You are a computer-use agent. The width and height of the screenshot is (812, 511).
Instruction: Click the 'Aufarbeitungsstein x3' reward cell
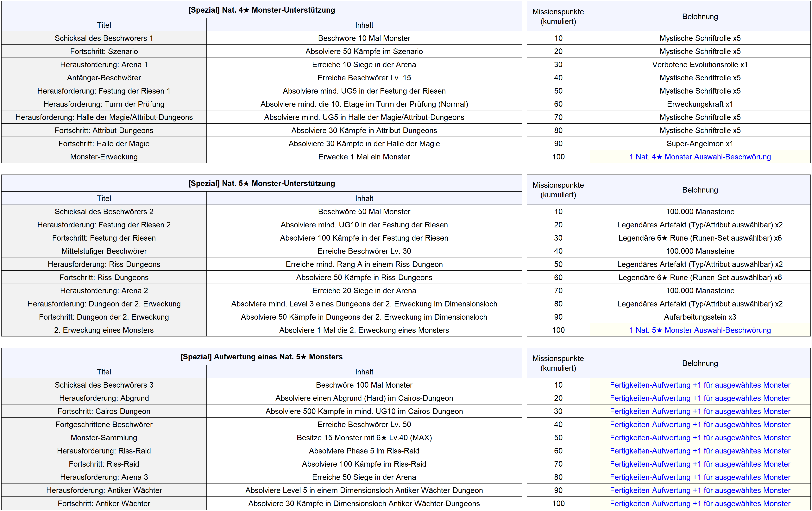pyautogui.click(x=700, y=317)
